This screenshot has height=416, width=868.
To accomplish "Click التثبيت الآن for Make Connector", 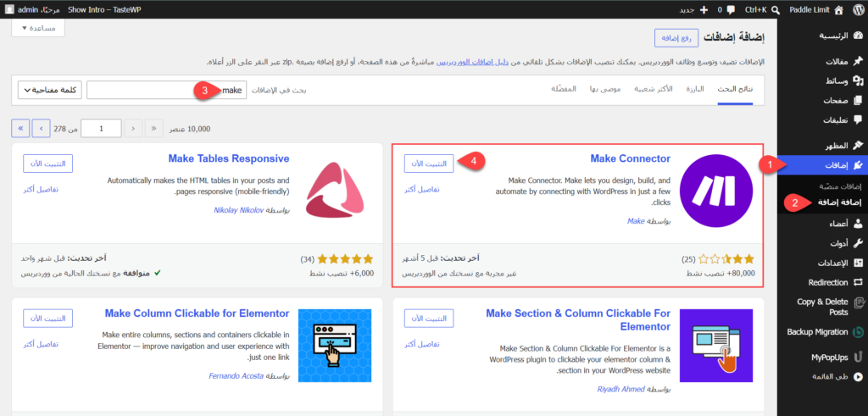I will pos(429,164).
